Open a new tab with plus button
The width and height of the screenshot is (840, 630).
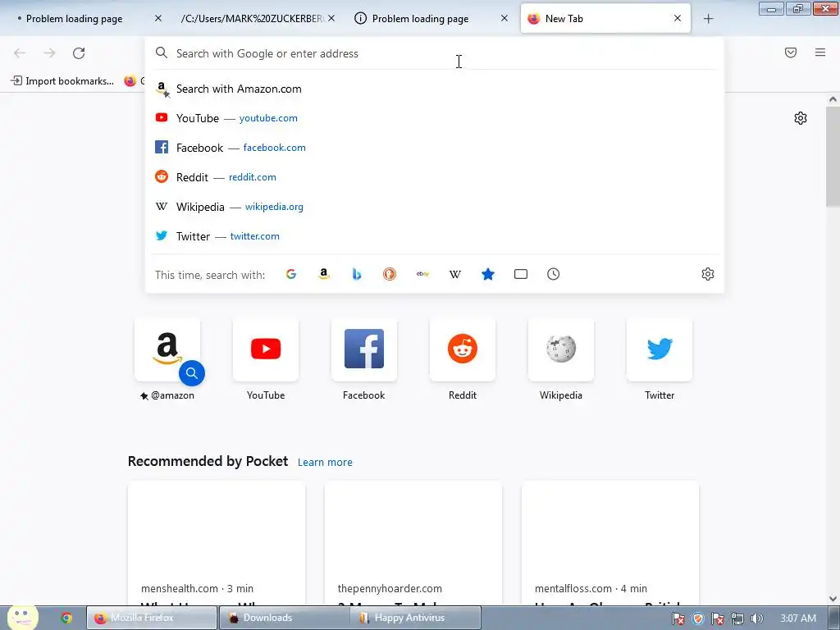[708, 19]
